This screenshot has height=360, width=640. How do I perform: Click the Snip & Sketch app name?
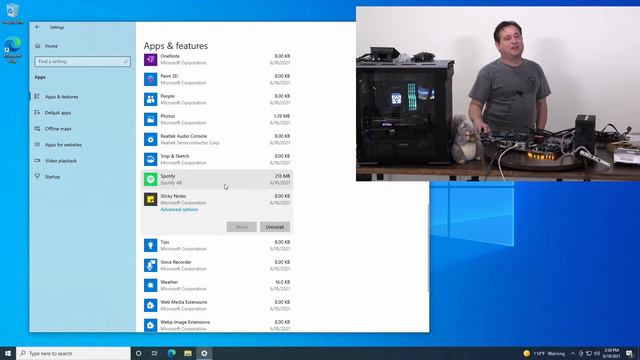pyautogui.click(x=175, y=156)
